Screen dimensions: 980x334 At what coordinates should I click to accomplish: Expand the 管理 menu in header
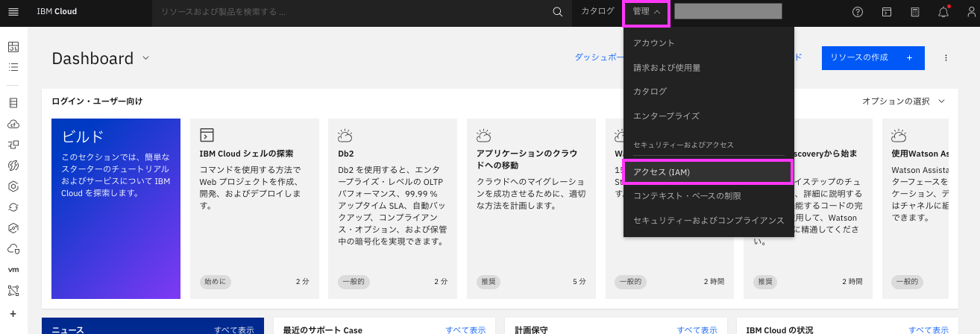click(646, 12)
